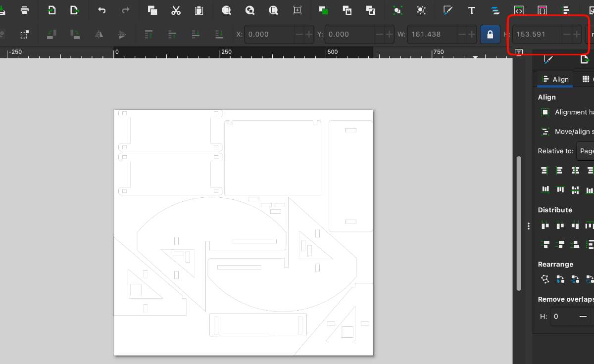Decrease W value with minus button

462,34
